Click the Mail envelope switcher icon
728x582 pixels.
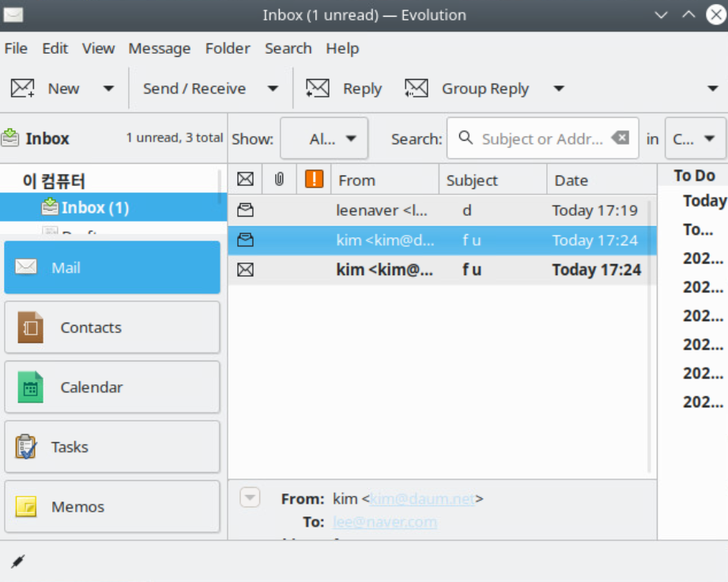(x=26, y=266)
